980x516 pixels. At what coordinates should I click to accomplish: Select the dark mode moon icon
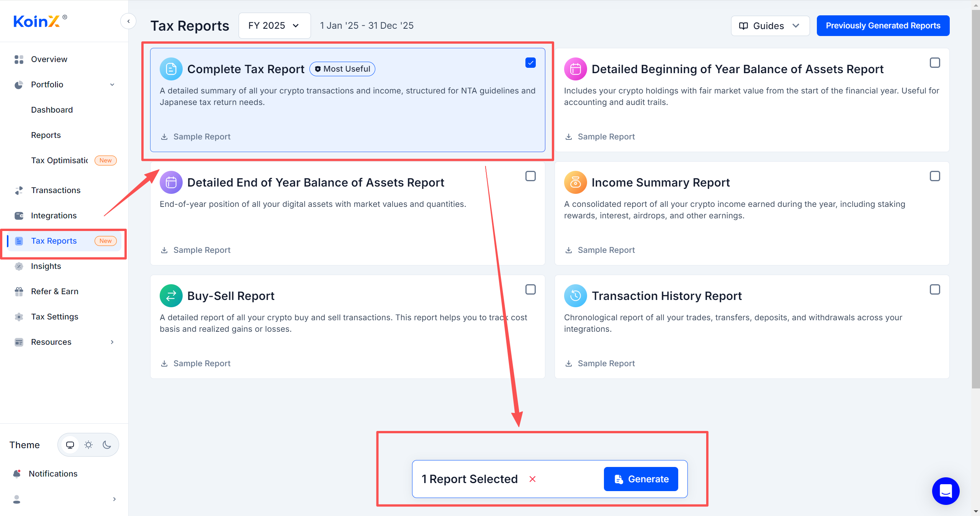[x=107, y=445]
